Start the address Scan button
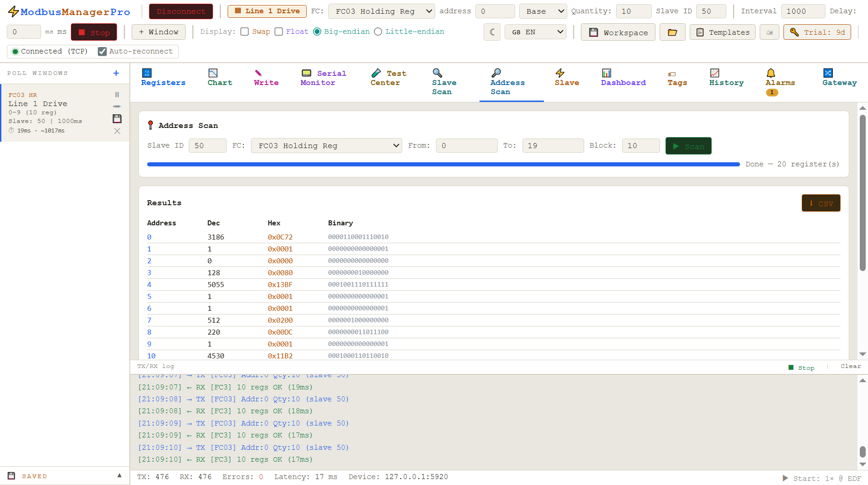868x485 pixels. (x=688, y=146)
